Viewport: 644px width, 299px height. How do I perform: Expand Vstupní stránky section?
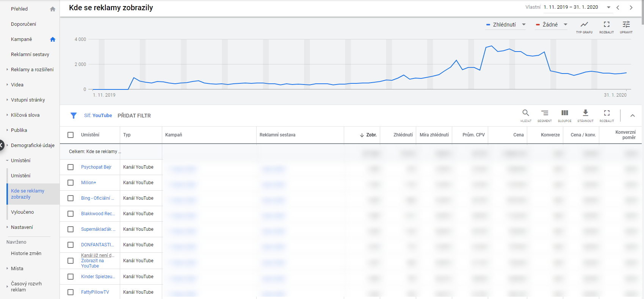point(7,100)
